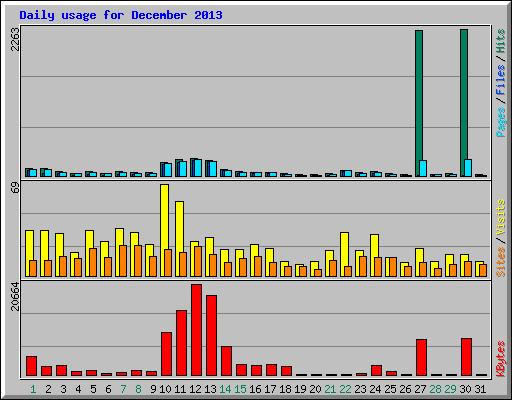This screenshot has width=512, height=400.
Task: Click the day label 25
Action: click(390, 389)
